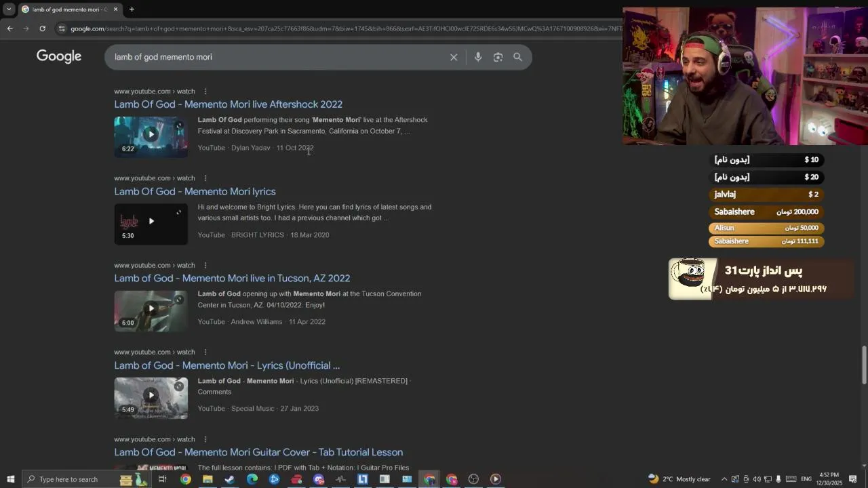Clear the search box with the X icon
The height and width of the screenshot is (488, 868).
point(454,58)
